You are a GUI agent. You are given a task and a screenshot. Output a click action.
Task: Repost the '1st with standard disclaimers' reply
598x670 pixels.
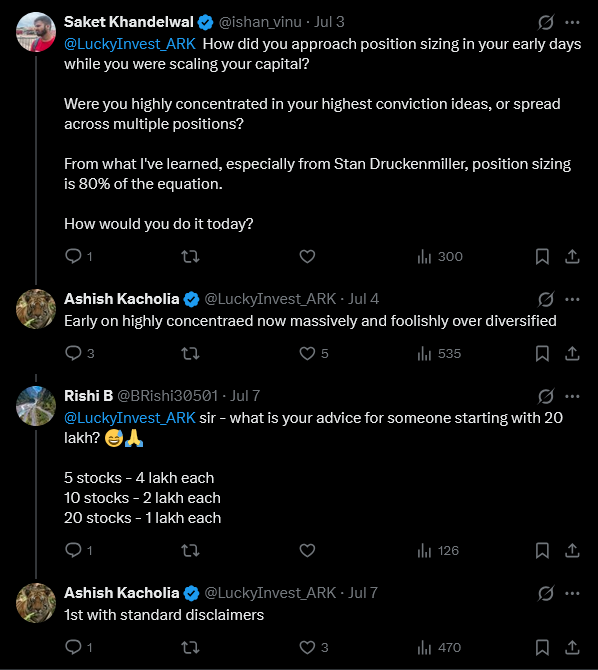(190, 647)
